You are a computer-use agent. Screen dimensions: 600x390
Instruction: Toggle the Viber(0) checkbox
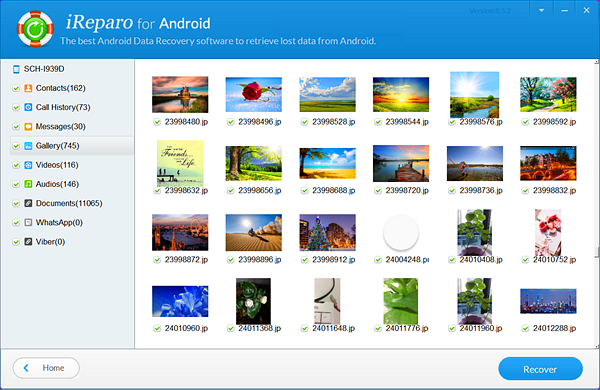point(16,242)
